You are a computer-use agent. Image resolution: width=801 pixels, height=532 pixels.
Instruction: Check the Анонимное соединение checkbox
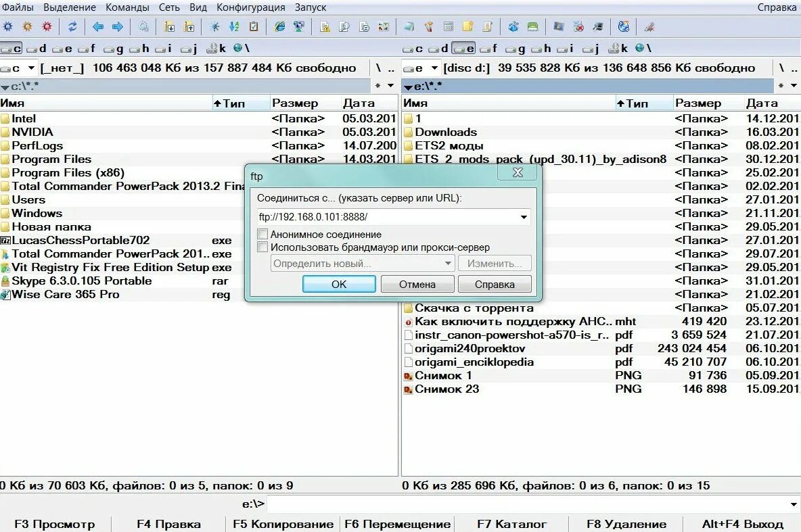tap(262, 235)
